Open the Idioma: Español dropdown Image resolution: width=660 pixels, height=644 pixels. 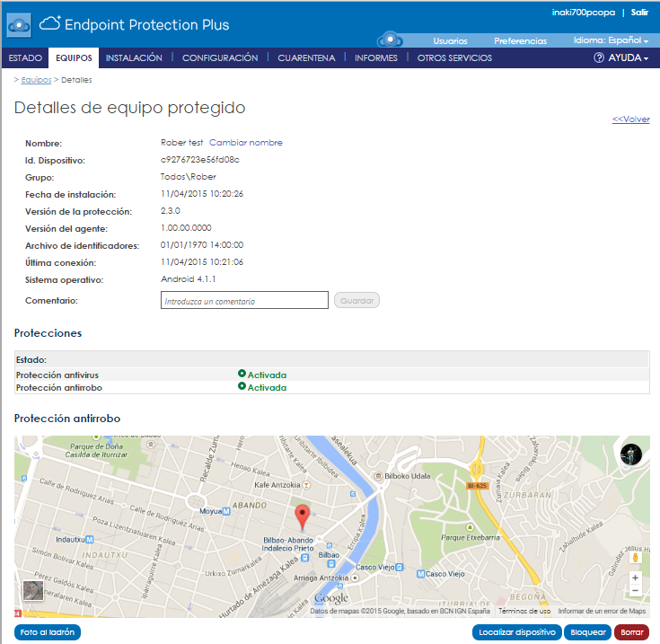[611, 40]
